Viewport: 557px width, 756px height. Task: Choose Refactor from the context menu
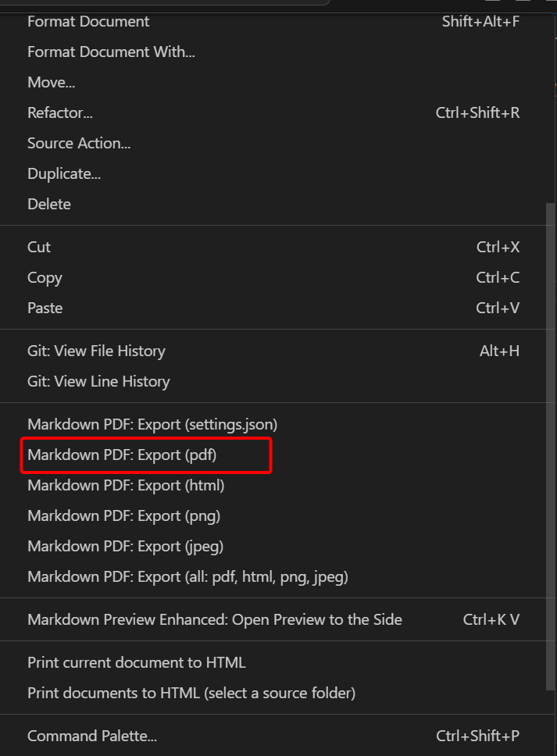(x=59, y=112)
